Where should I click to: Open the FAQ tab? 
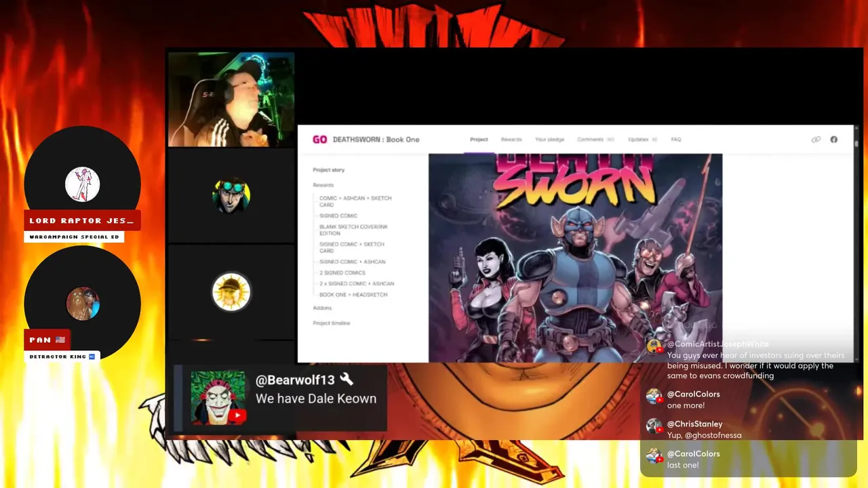point(676,140)
